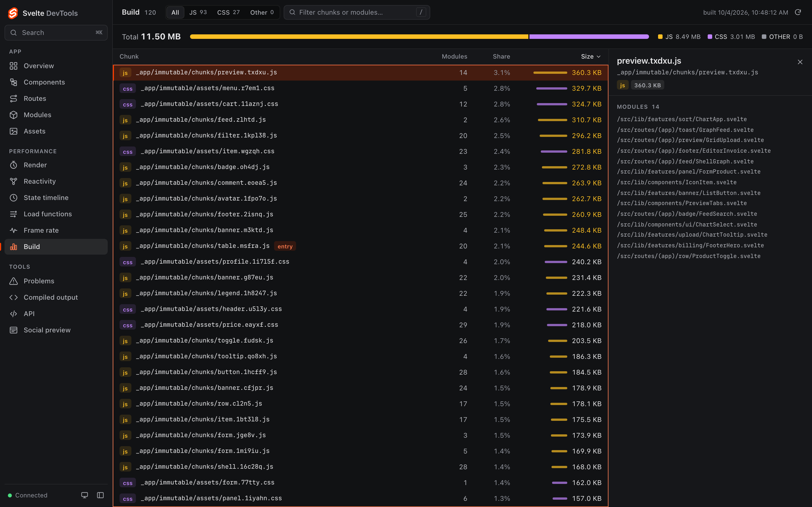Image resolution: width=812 pixels, height=507 pixels.
Task: Click the purple CSS segment of size bar
Action: pos(589,37)
